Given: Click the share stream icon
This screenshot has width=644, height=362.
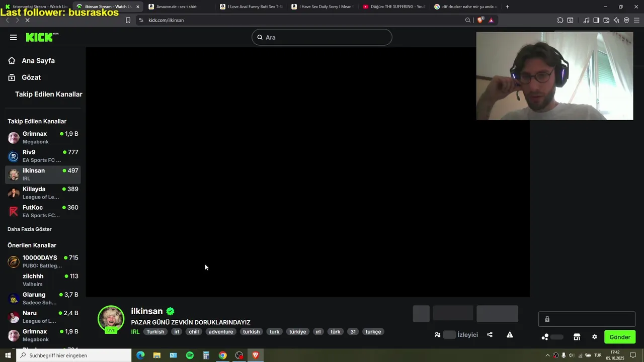Looking at the screenshot, I should click(x=490, y=335).
